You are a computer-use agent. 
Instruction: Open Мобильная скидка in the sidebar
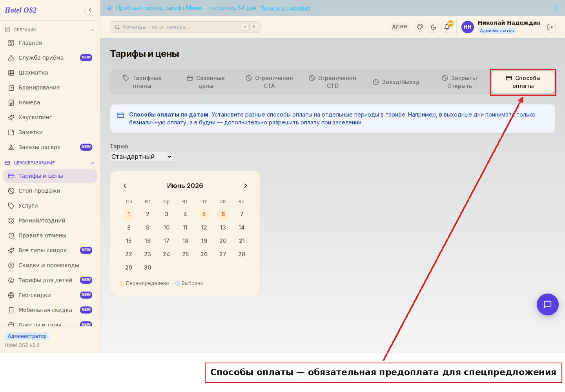pyautogui.click(x=50, y=310)
